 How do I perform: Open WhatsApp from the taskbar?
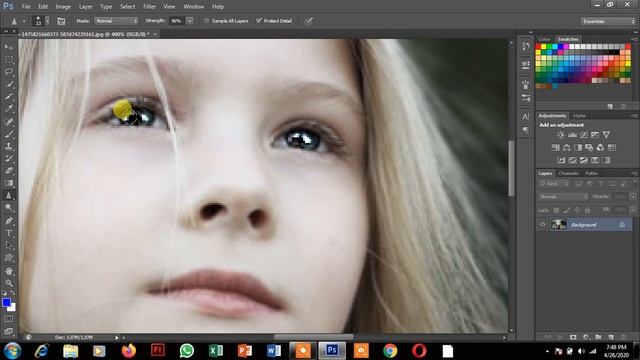click(187, 351)
